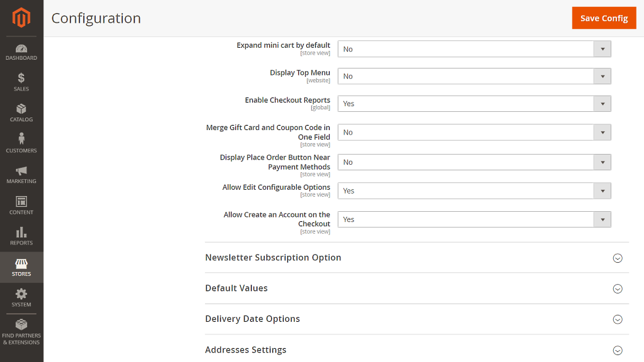644x362 pixels.
Task: Expand the Addresses Settings section
Action: 417,349
